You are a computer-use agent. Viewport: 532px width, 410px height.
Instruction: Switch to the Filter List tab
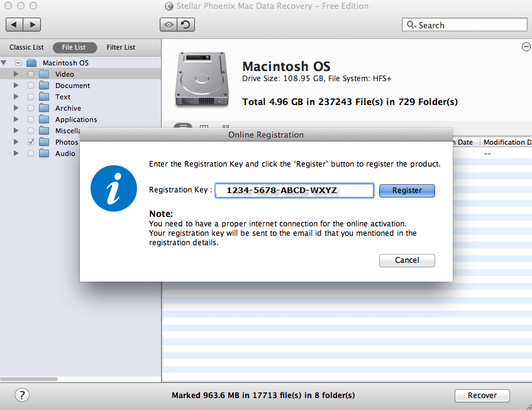point(121,47)
